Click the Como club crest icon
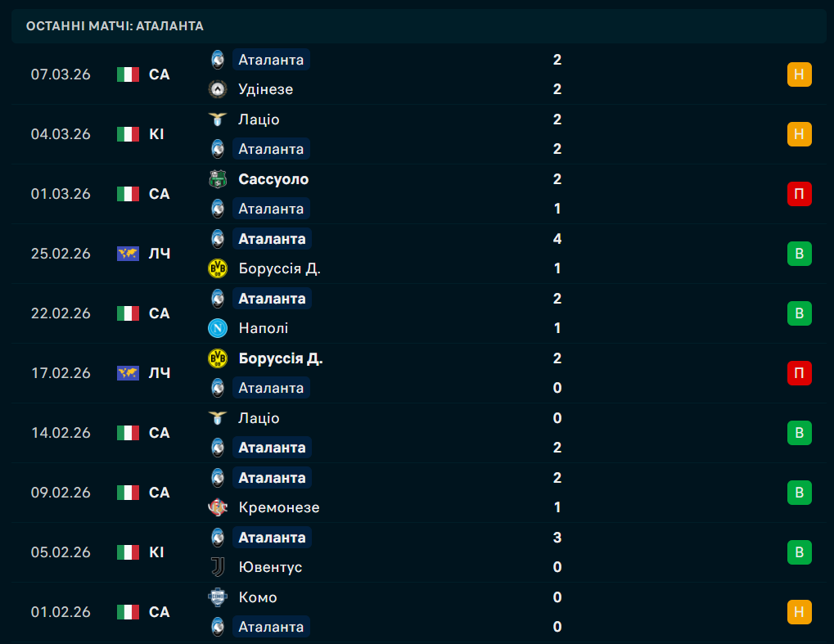Screen dimensions: 834x644 click(x=218, y=597)
